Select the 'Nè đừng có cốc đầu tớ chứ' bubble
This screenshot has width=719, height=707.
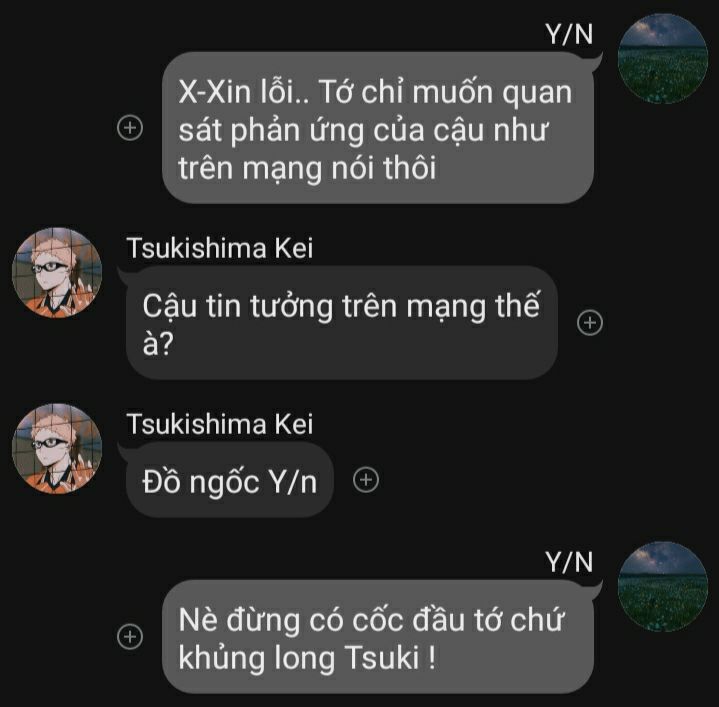(x=378, y=636)
